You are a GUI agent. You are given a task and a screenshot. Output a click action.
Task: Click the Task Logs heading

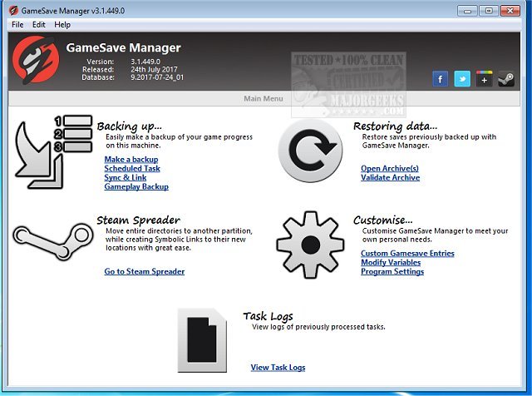pyautogui.click(x=268, y=316)
